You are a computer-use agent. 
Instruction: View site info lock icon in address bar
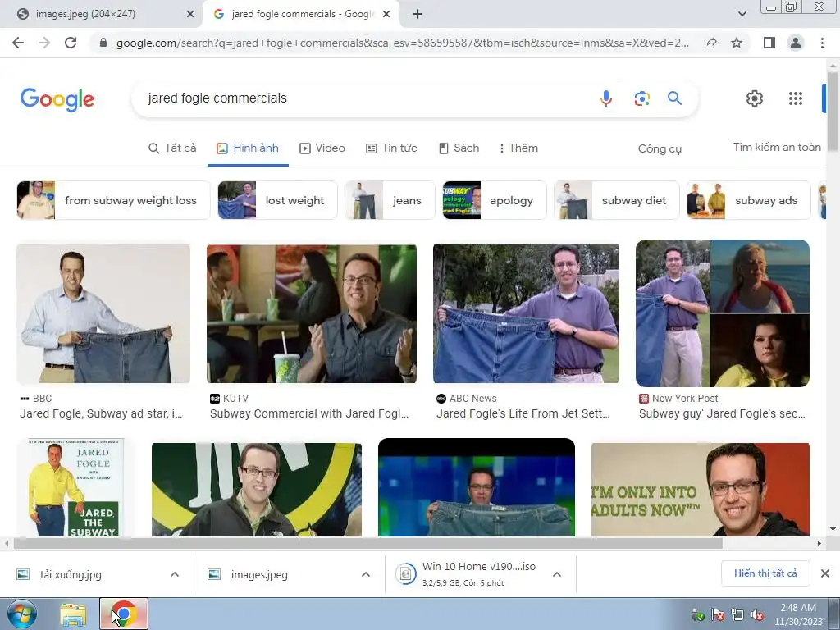click(103, 43)
